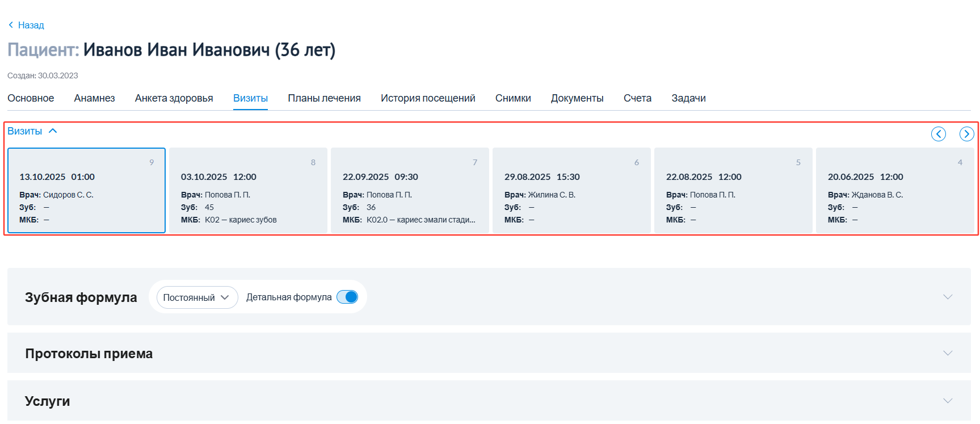Click the patient name Иванов Иван Иванович

click(176, 50)
